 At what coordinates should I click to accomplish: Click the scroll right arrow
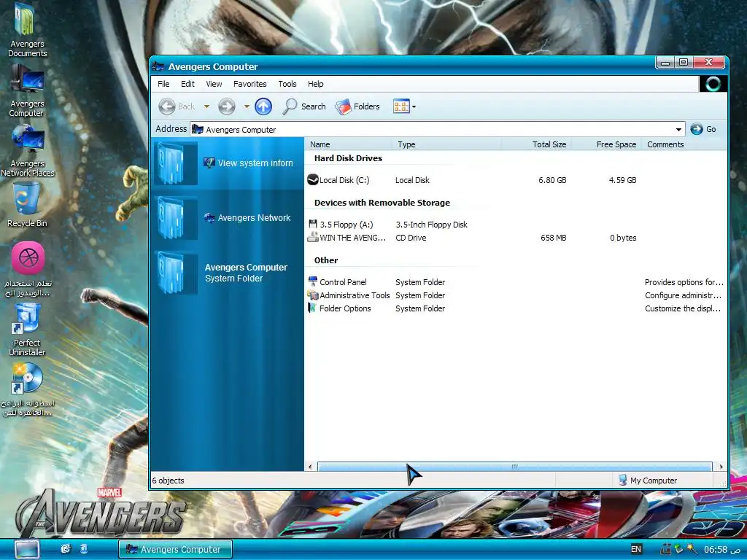pyautogui.click(x=721, y=467)
